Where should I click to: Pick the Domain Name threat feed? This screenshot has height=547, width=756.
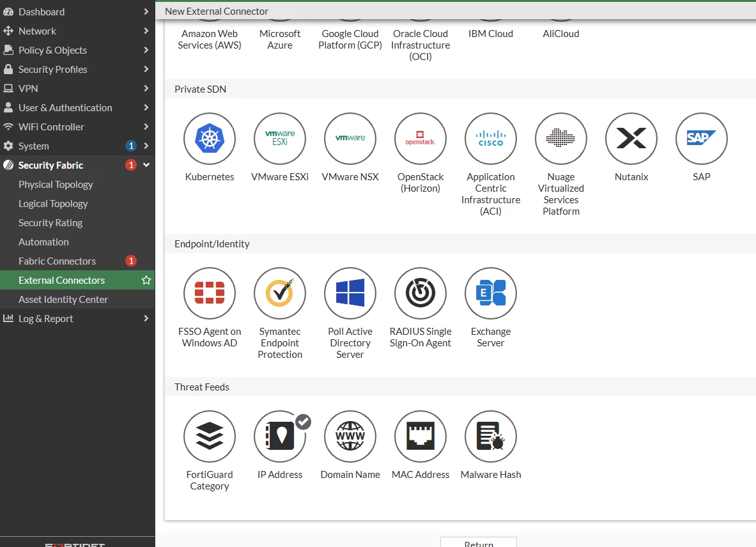tap(350, 436)
